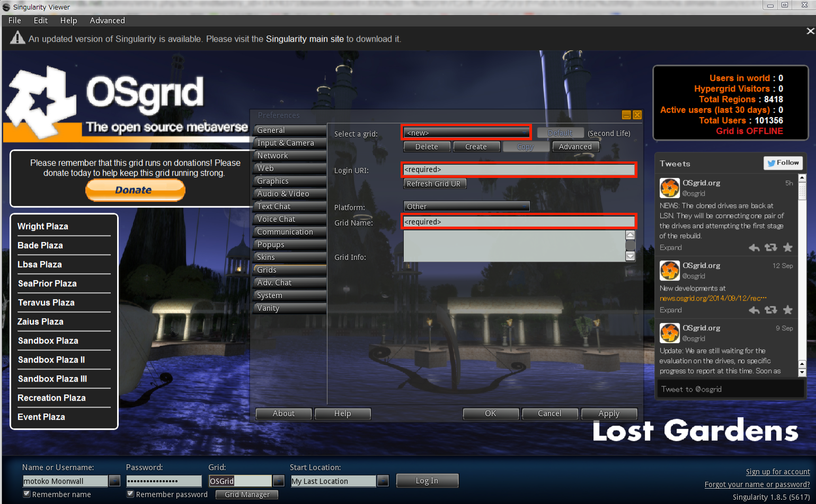This screenshot has width=816, height=504.
Task: Open the Help menu
Action: (68, 21)
